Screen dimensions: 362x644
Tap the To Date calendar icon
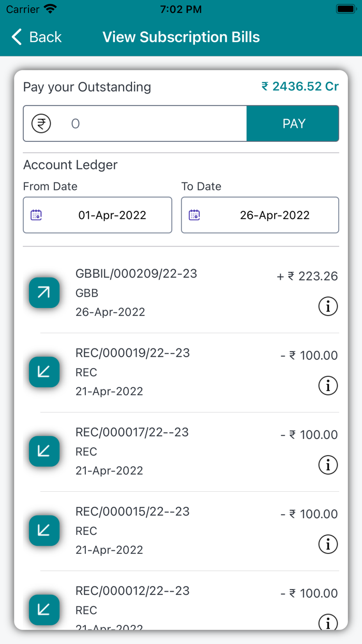[194, 215]
